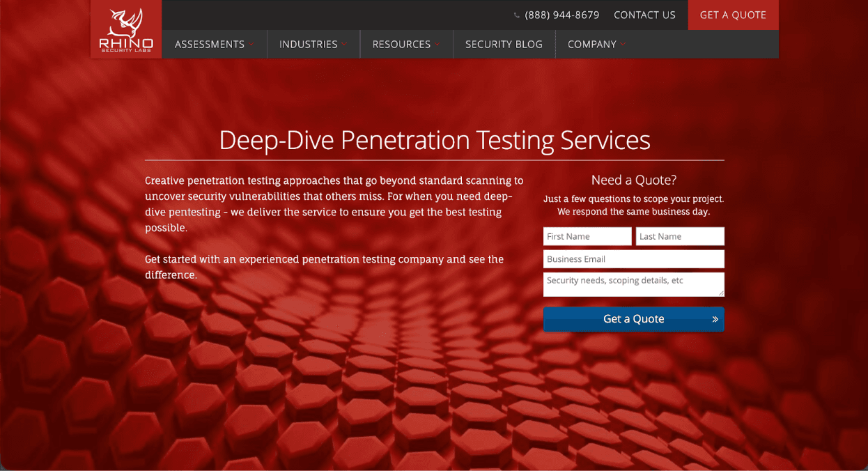Viewport: 868px width, 471px height.
Task: Go to the Security Blog
Action: [x=504, y=44]
